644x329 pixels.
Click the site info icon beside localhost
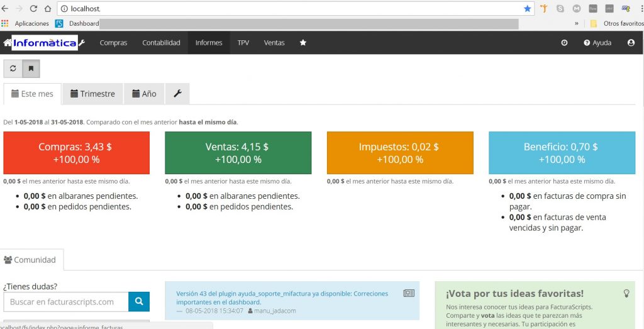[x=64, y=8]
